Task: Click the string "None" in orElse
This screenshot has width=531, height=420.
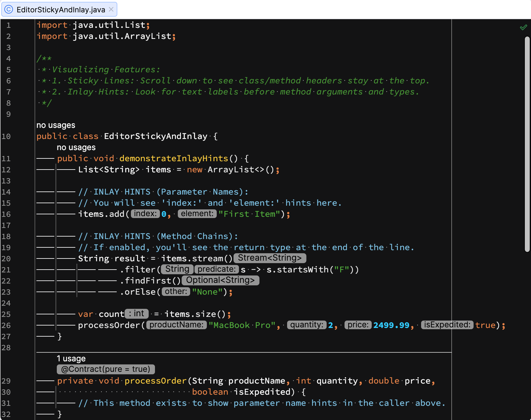Action: [207, 292]
